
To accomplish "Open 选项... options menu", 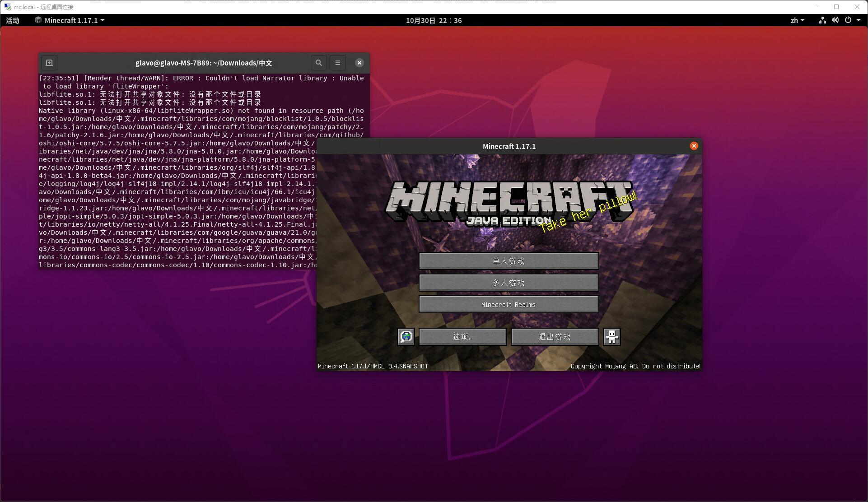I will (463, 337).
